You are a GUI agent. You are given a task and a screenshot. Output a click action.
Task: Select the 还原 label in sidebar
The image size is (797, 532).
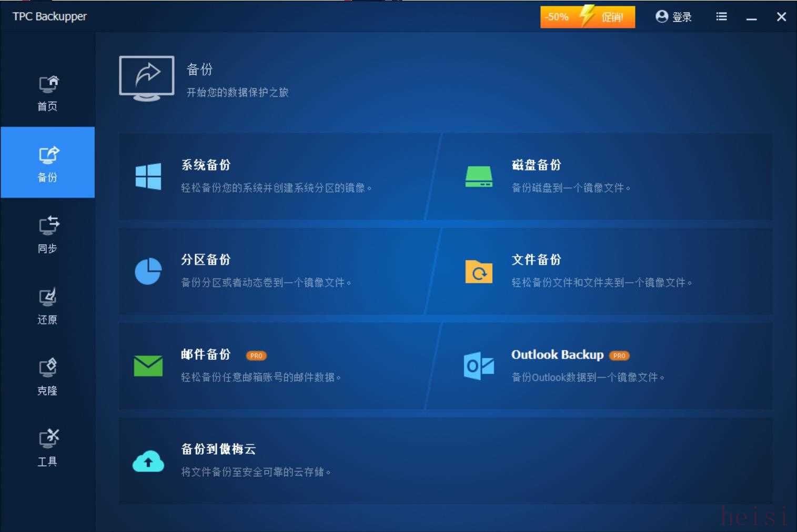[47, 319]
